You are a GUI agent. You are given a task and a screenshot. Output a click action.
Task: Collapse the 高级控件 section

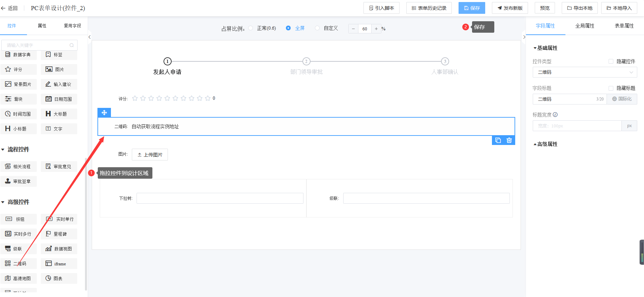[x=3, y=202]
